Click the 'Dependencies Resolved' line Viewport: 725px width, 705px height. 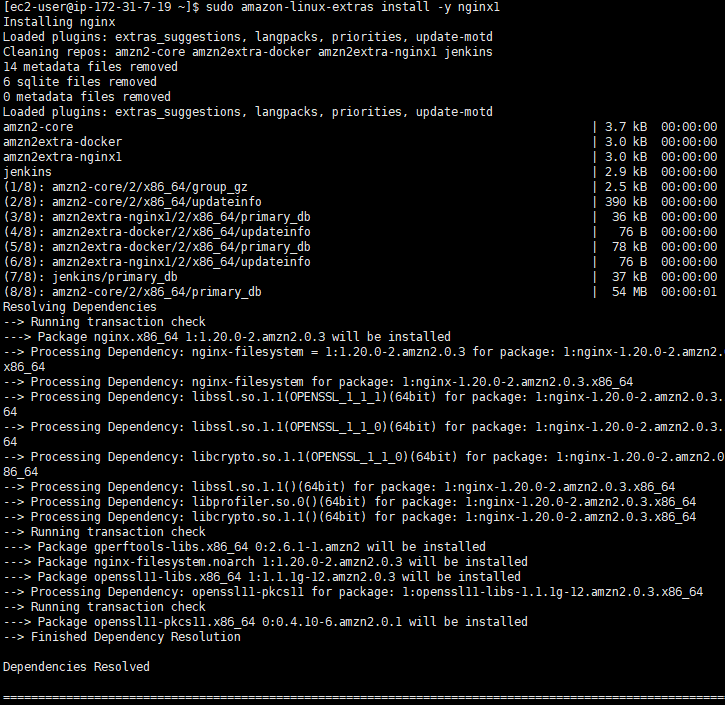click(76, 667)
